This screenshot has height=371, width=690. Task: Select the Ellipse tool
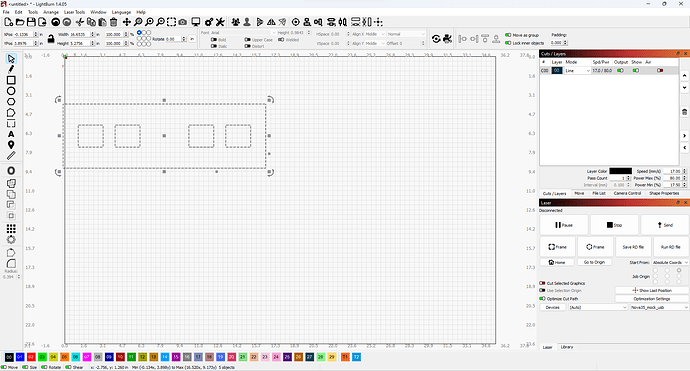click(x=11, y=91)
